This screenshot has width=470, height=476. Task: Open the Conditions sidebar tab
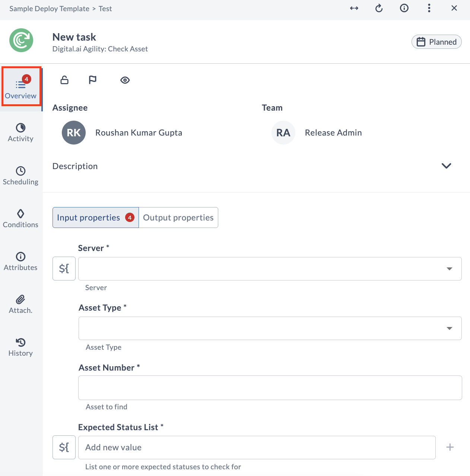(21, 219)
